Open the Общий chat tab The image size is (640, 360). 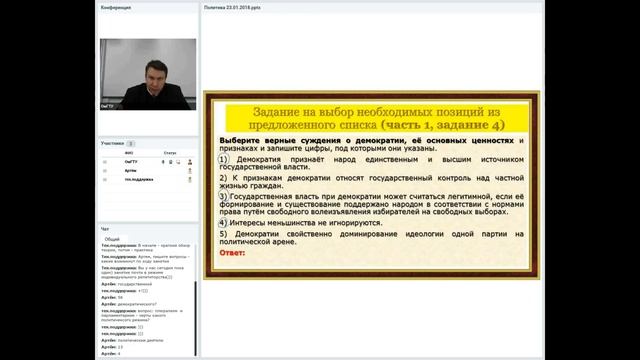point(112,239)
